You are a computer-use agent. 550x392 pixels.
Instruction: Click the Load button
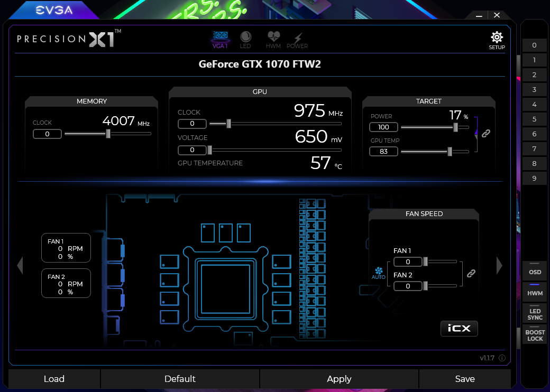54,379
